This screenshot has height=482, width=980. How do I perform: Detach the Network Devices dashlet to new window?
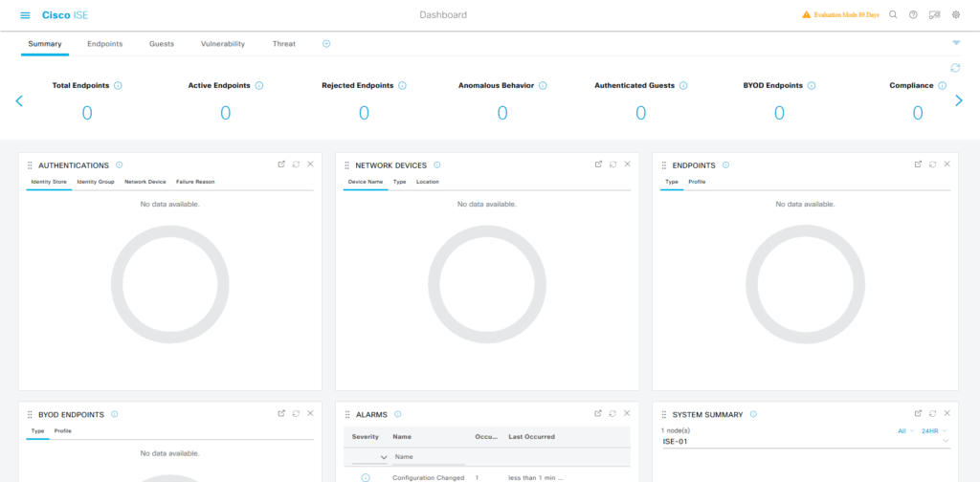598,164
